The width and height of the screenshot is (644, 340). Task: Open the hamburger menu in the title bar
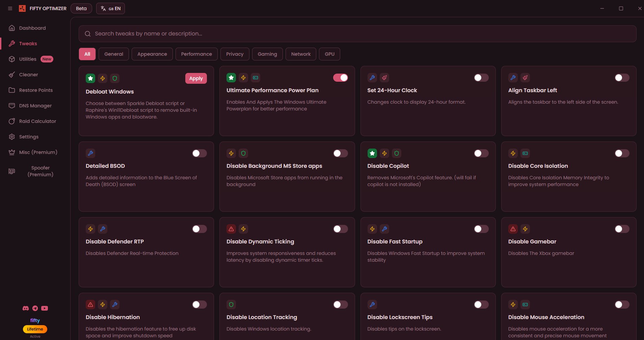point(10,8)
